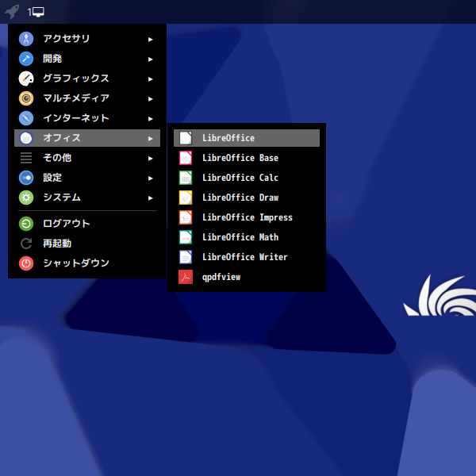Expand the 開発 submenu arrow
The height and width of the screenshot is (476, 476).
pyautogui.click(x=150, y=59)
